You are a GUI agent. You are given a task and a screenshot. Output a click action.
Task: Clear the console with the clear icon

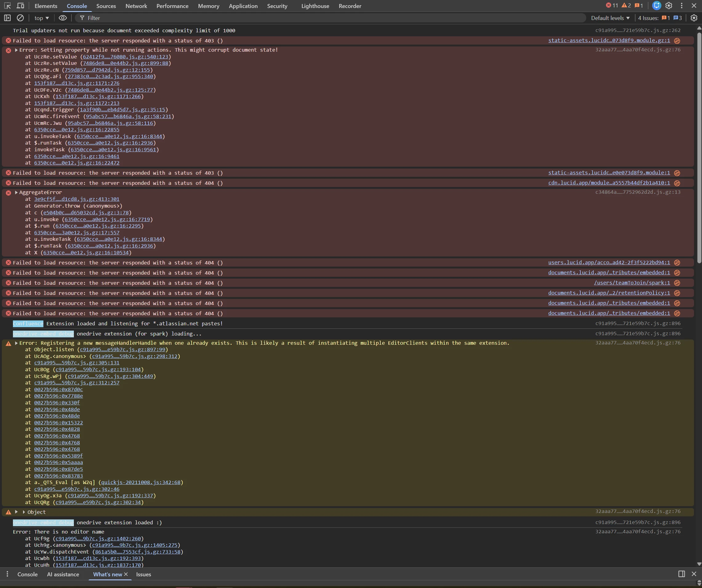coord(20,18)
